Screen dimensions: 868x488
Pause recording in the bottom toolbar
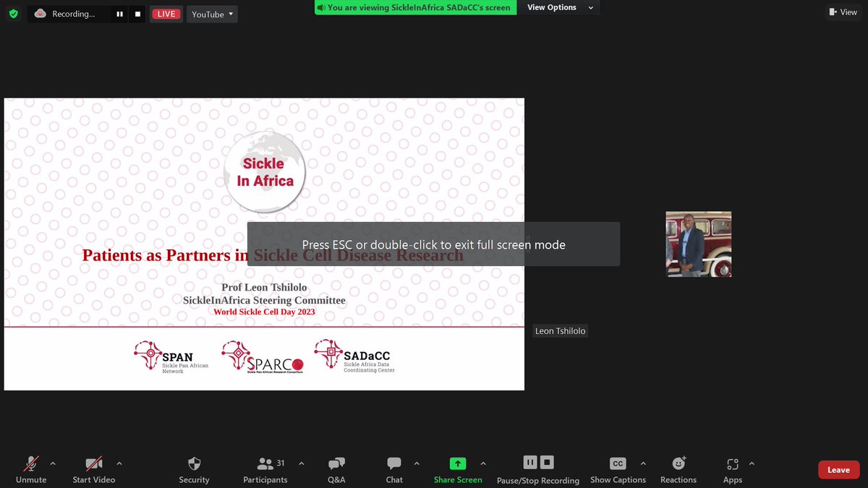[x=530, y=462]
